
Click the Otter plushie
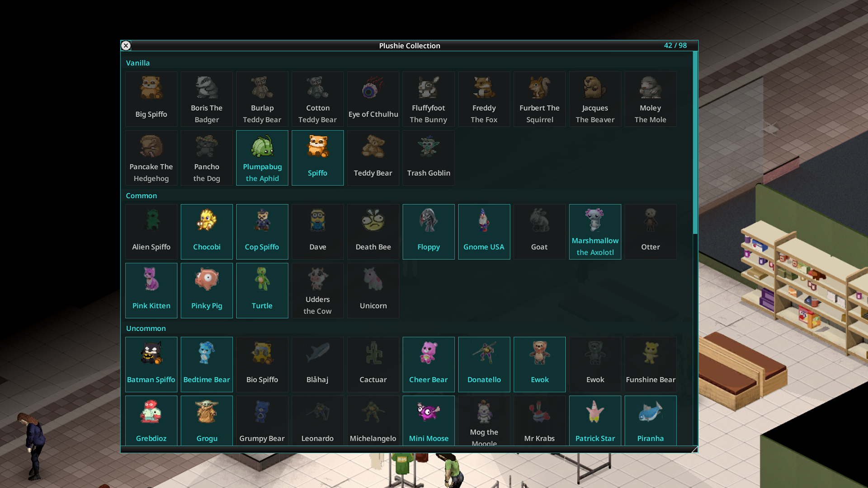click(651, 232)
